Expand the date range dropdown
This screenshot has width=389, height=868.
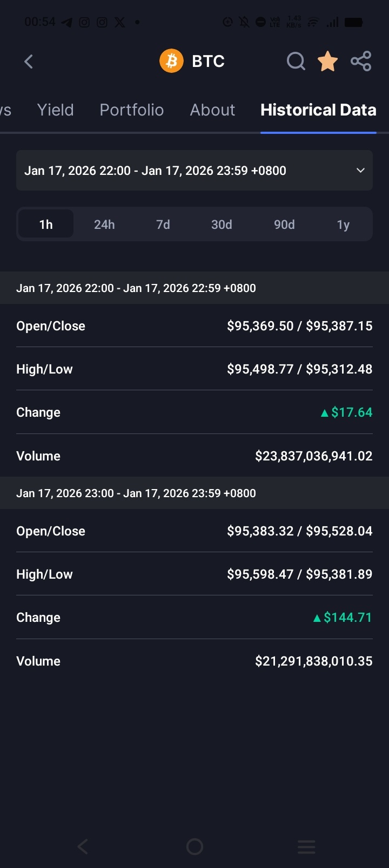point(194,171)
